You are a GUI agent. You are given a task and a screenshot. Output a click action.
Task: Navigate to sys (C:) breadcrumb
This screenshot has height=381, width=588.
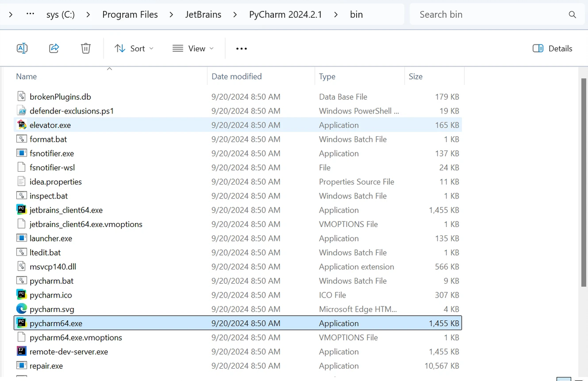(x=60, y=15)
